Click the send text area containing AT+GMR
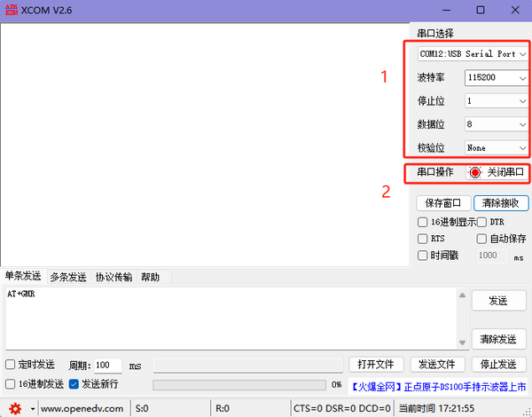Viewport: 532px width, 417px height. click(231, 319)
